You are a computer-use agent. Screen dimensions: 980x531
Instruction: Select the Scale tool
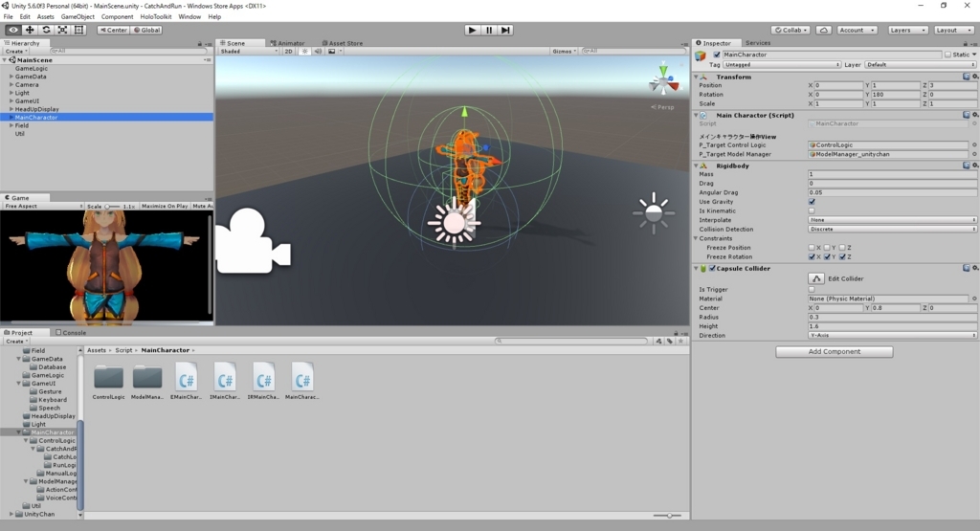(x=62, y=30)
